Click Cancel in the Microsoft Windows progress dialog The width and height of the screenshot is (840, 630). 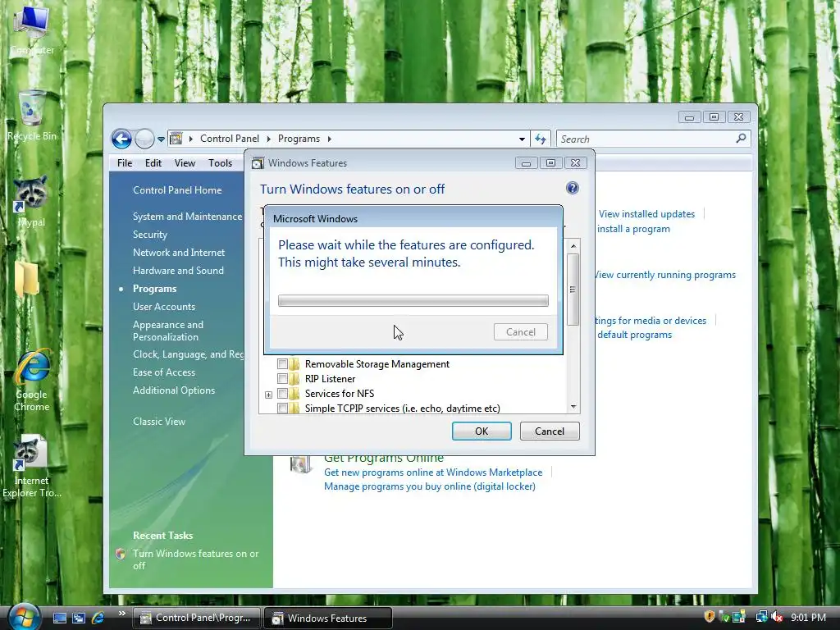tap(521, 332)
